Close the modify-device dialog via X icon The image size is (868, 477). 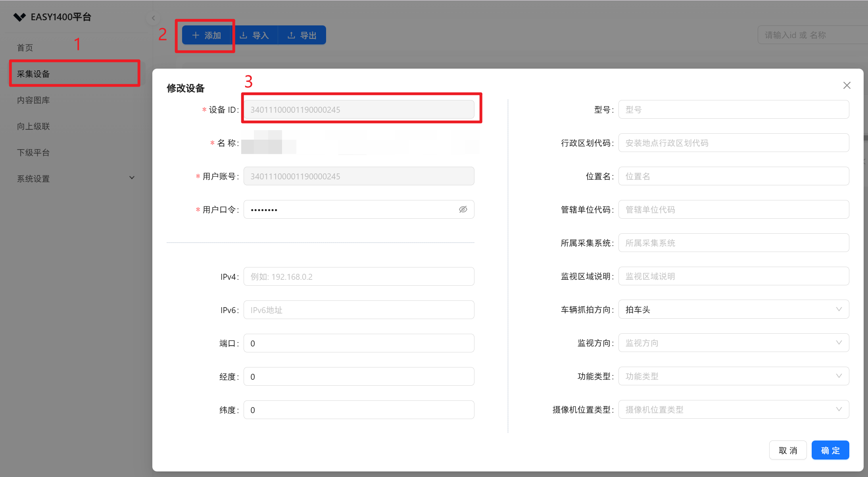(847, 85)
